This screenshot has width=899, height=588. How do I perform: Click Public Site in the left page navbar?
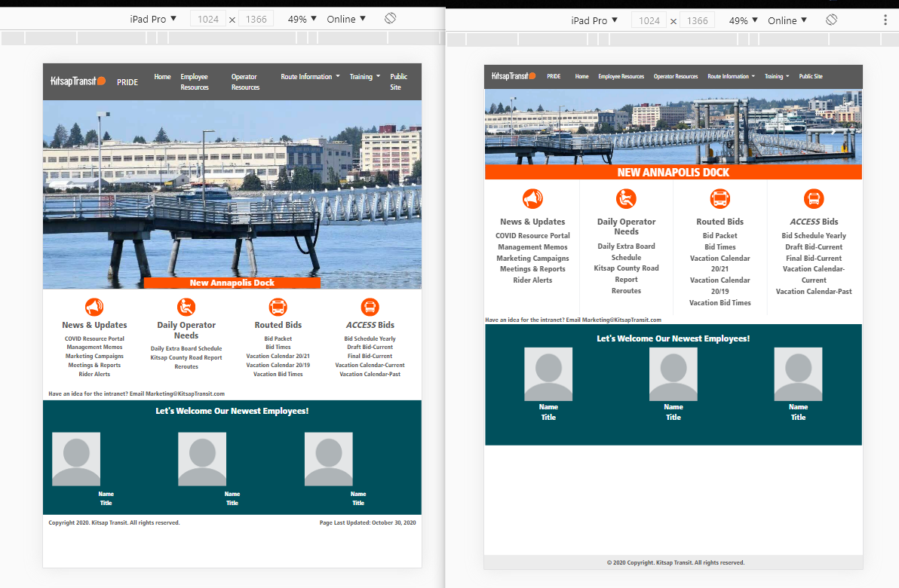click(x=398, y=81)
